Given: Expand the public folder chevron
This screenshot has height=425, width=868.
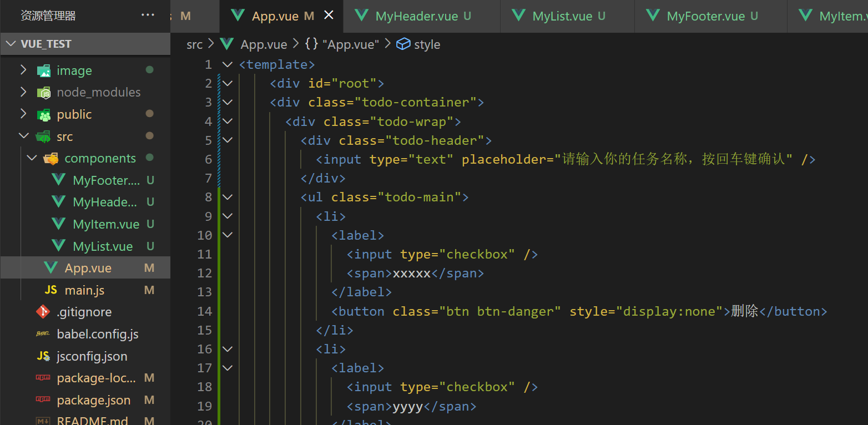Looking at the screenshot, I should 23,114.
